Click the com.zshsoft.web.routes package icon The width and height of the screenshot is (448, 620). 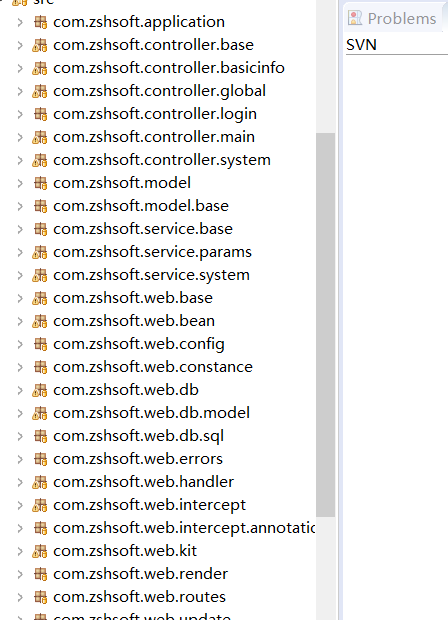[x=40, y=597]
